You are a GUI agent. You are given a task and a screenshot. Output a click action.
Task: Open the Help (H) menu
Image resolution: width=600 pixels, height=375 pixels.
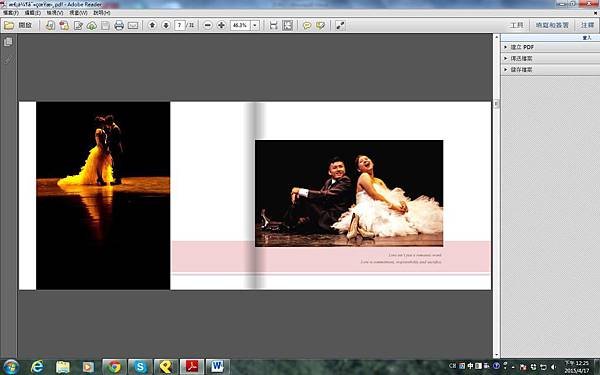(x=102, y=13)
